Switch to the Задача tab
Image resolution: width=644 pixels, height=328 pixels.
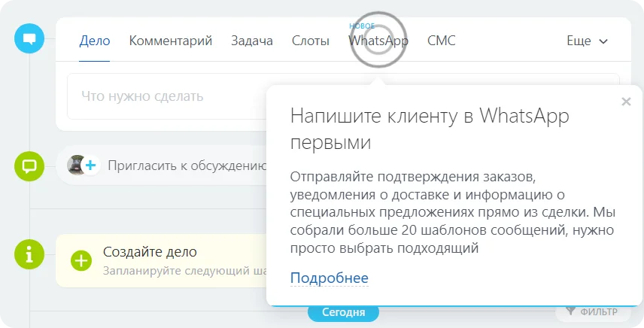pyautogui.click(x=252, y=41)
